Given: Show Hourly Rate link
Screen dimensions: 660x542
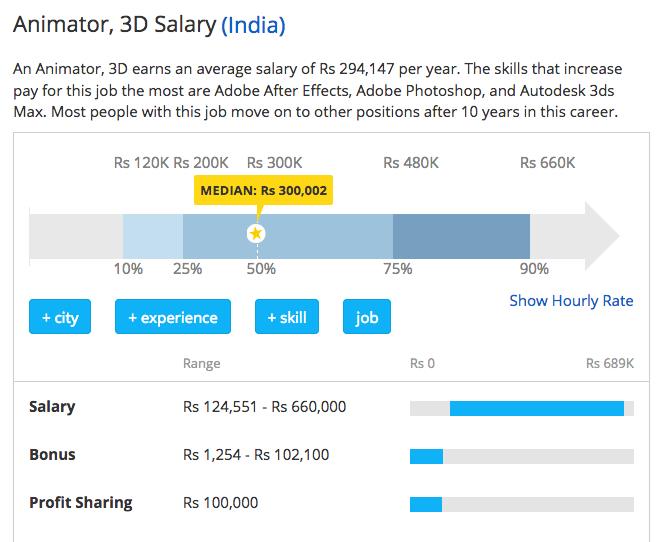Looking at the screenshot, I should 571,300.
